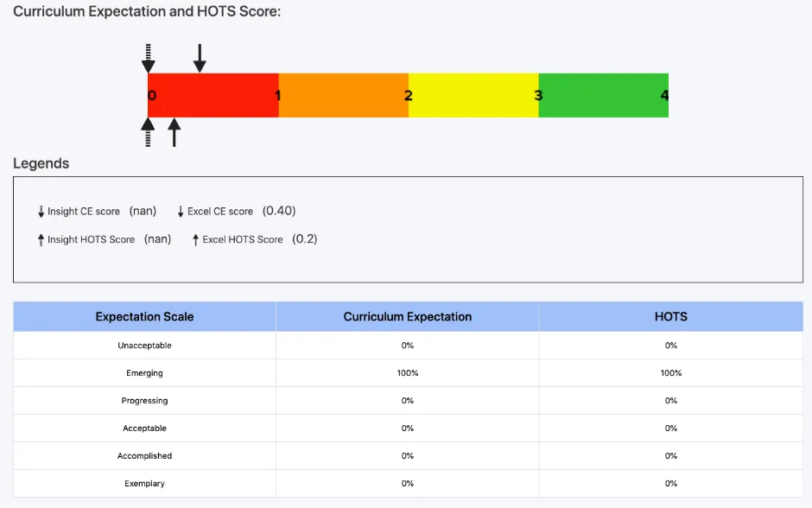Select the Exemplary row label
This screenshot has height=508, width=812.
(x=144, y=483)
